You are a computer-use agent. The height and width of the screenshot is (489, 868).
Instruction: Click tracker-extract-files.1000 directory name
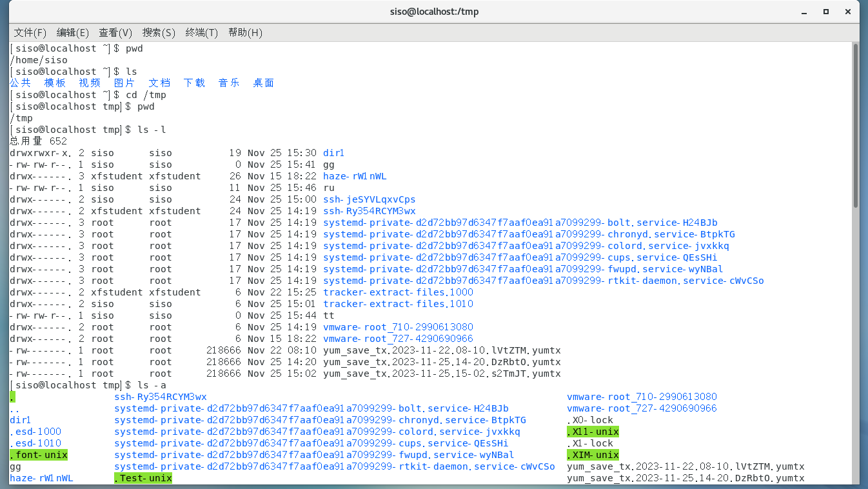[399, 292]
